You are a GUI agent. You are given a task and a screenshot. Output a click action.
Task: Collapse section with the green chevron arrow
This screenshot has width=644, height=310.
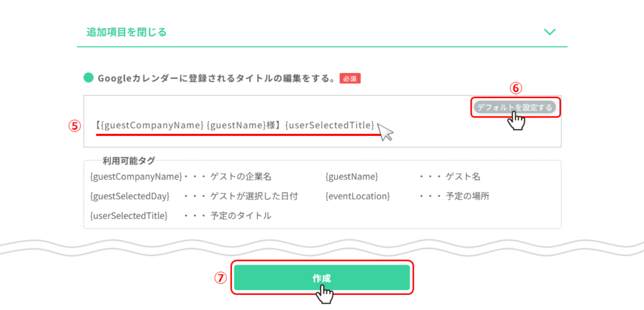point(550,31)
